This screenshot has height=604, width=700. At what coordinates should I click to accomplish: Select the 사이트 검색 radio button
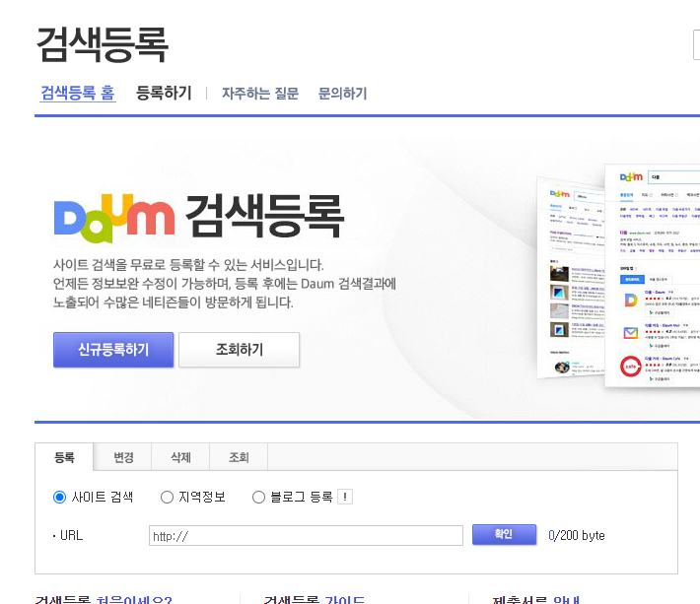click(59, 497)
